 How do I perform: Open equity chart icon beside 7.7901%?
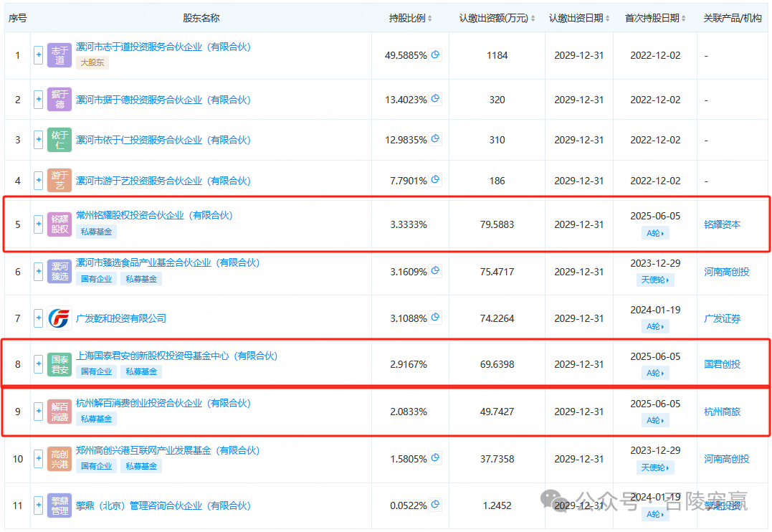[435, 180]
